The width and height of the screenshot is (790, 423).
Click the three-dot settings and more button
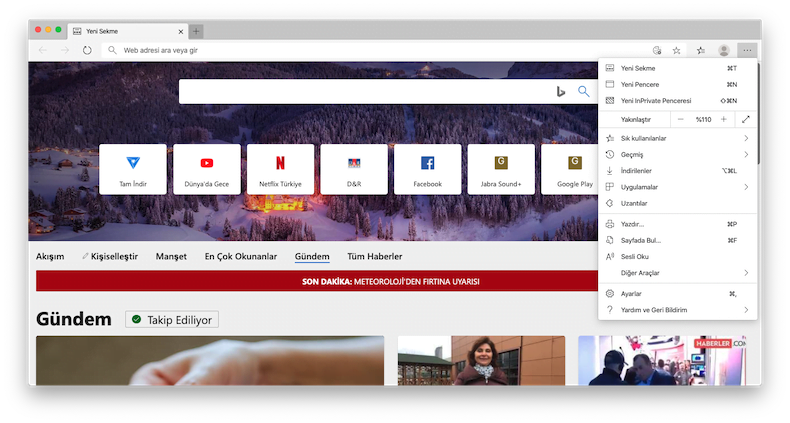[x=746, y=50]
